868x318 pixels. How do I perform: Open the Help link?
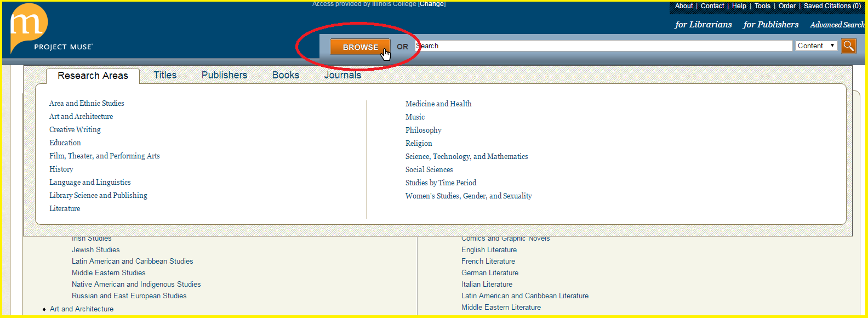pos(739,6)
